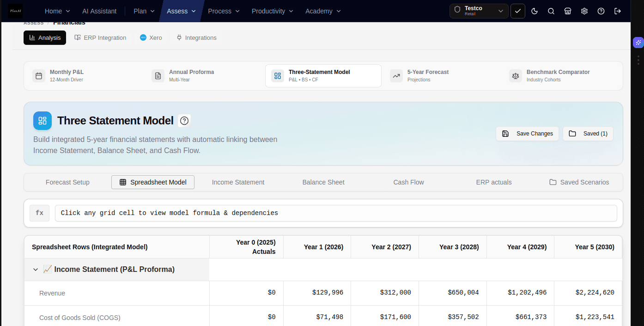Click the blue Three Statement Model header icon
Viewport: 644px width, 326px height.
click(43, 121)
